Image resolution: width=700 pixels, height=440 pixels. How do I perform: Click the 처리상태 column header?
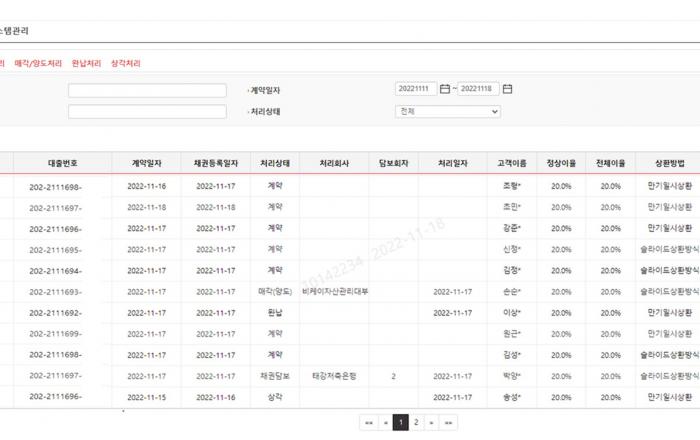(275, 163)
